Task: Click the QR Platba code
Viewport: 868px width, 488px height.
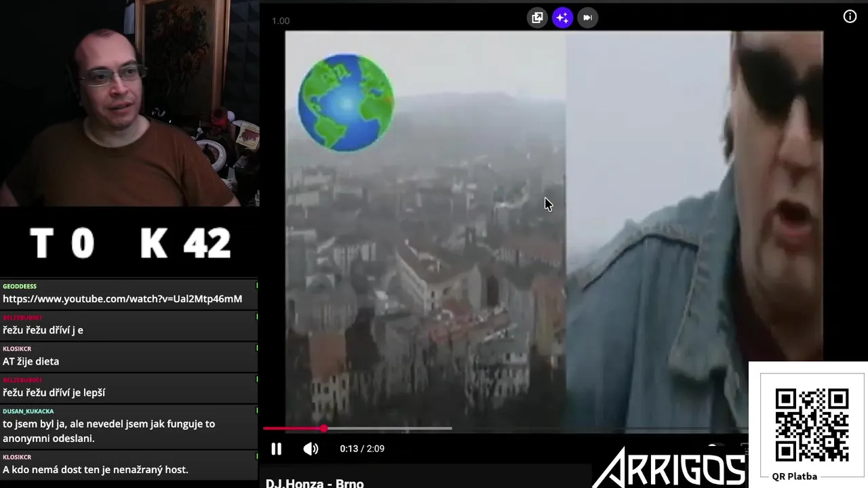Action: click(812, 425)
